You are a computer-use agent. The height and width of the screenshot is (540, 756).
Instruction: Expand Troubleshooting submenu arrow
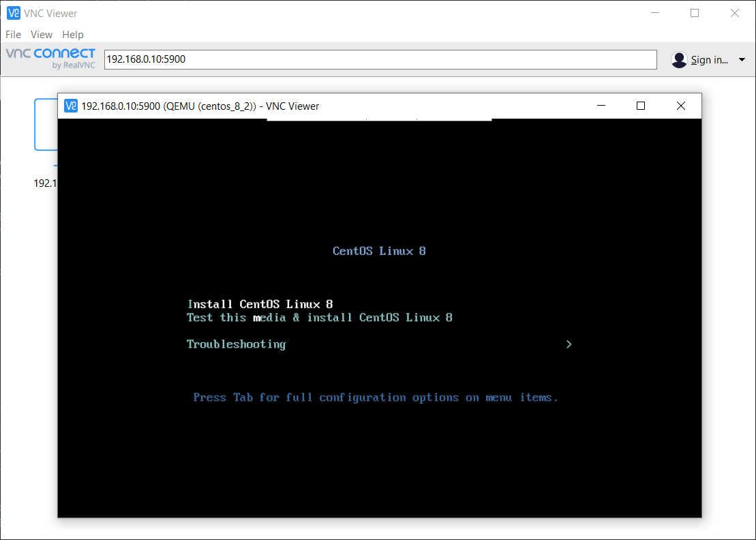pos(569,344)
